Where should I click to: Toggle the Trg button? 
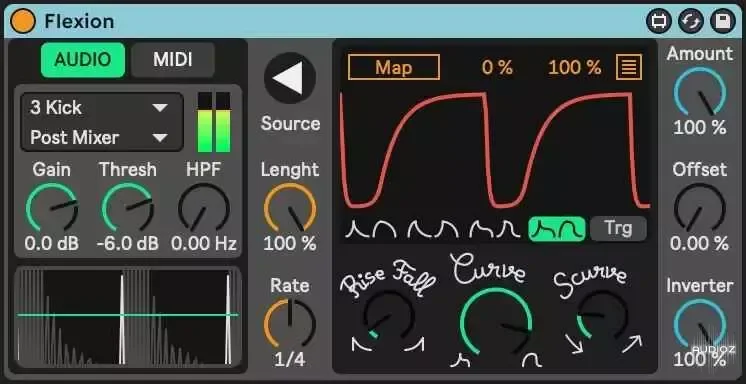(618, 229)
